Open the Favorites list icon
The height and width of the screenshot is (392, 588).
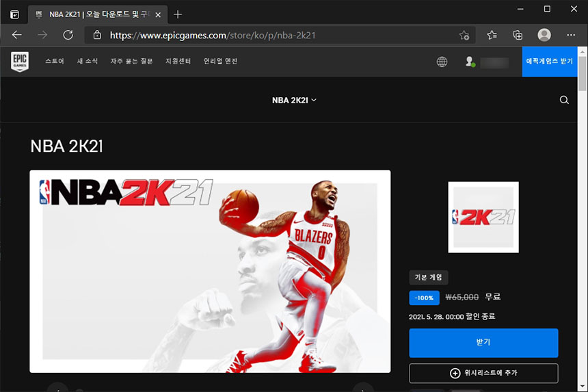pos(492,36)
